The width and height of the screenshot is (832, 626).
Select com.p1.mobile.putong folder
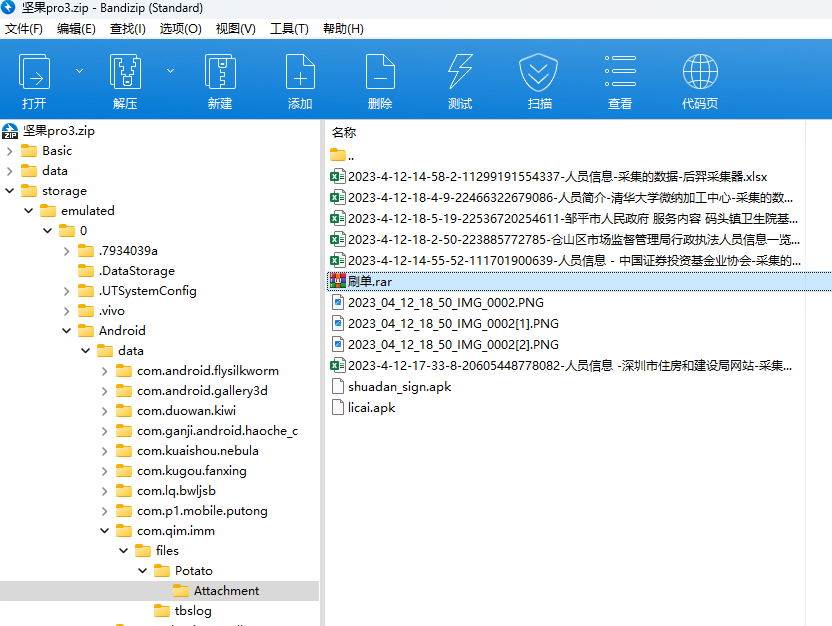coord(192,511)
